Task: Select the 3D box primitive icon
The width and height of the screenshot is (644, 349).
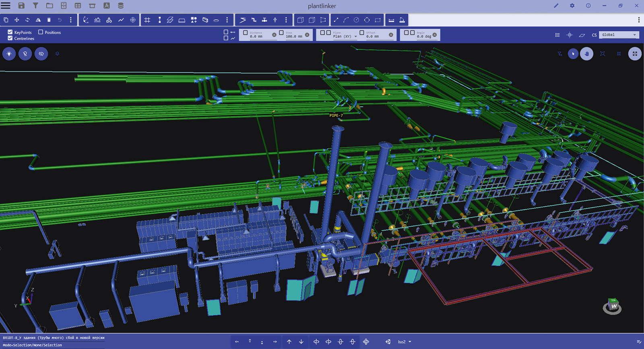Action: pyautogui.click(x=300, y=20)
